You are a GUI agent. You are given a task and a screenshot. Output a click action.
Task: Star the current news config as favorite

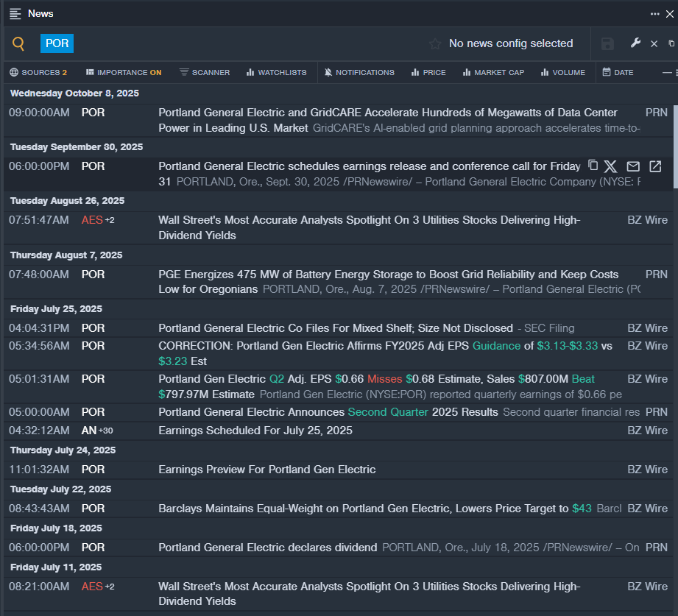click(435, 44)
